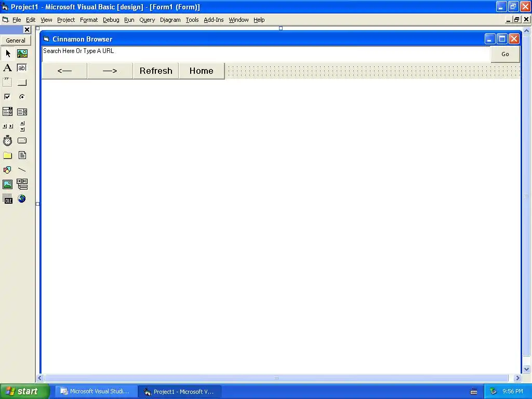Select the DirListBox folder tool
Viewport: 532px width, 399px height.
click(x=7, y=155)
